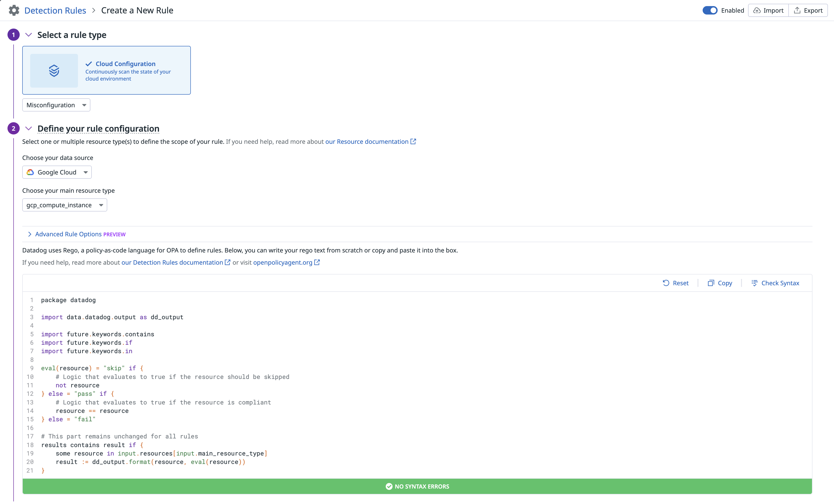Toggle the Enabled switch off
Image resolution: width=834 pixels, height=504 pixels.
(710, 11)
